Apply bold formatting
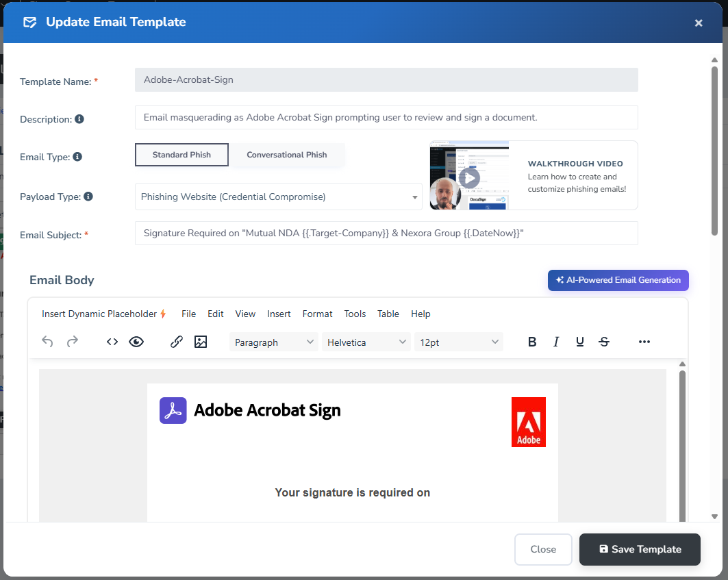Viewport: 728px width, 580px height. pyautogui.click(x=532, y=342)
